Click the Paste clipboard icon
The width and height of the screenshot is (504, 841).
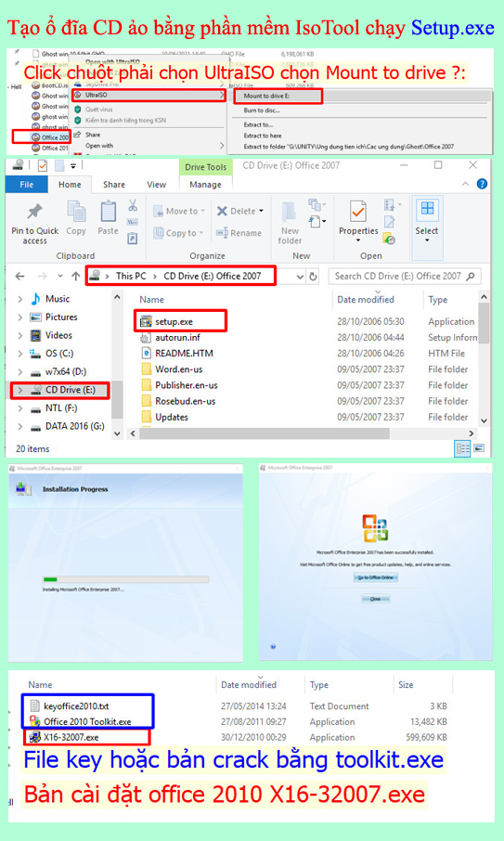pos(108,212)
